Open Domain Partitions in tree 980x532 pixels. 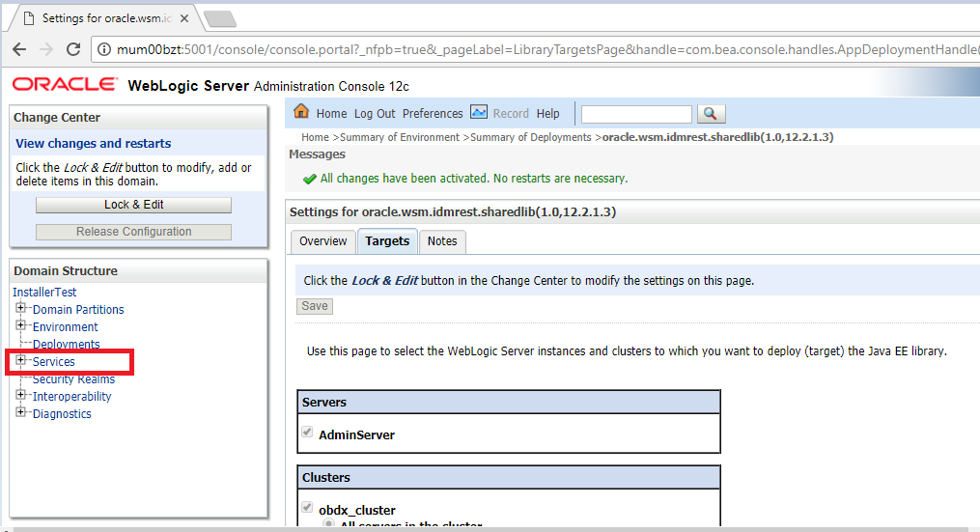point(78,309)
